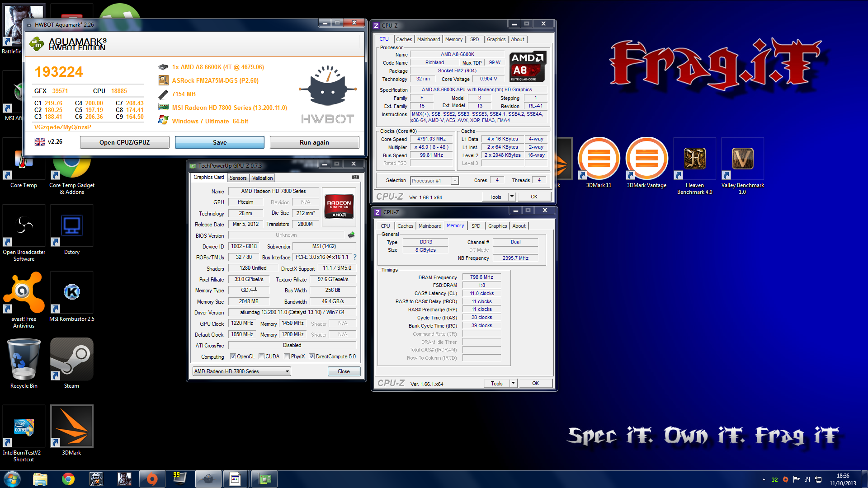Screen dimensions: 868x488
Task: Open the Recycle Bin
Action: tap(24, 363)
